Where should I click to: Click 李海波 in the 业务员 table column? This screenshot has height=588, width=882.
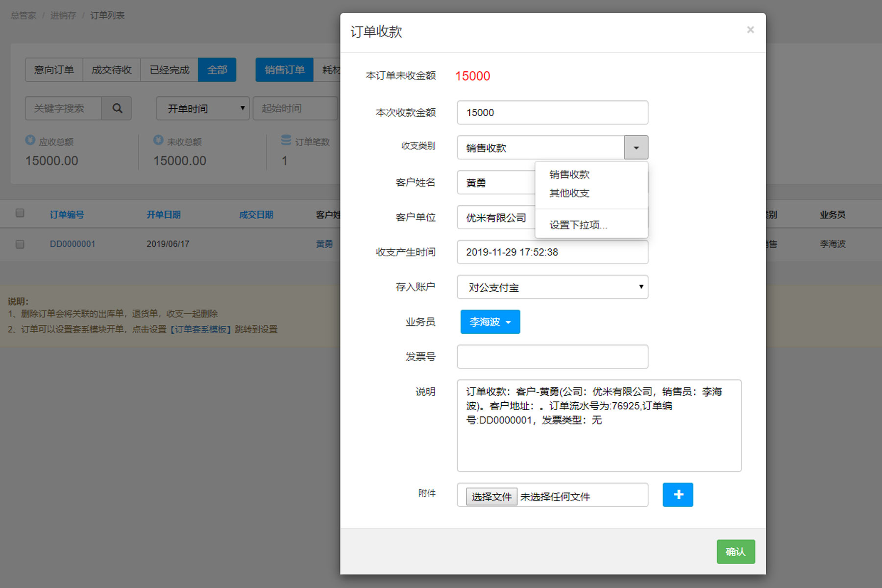tap(833, 244)
